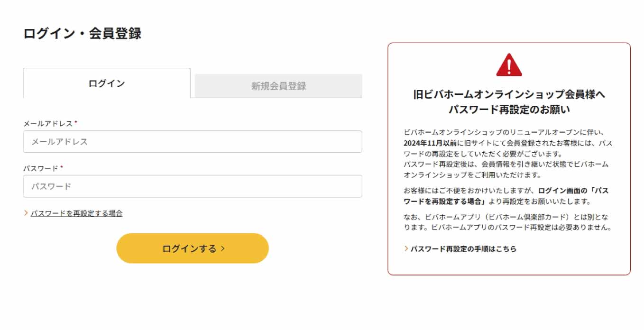Open the パスワード再設定の手順はこちら link
The image size is (644, 330).
click(x=463, y=248)
